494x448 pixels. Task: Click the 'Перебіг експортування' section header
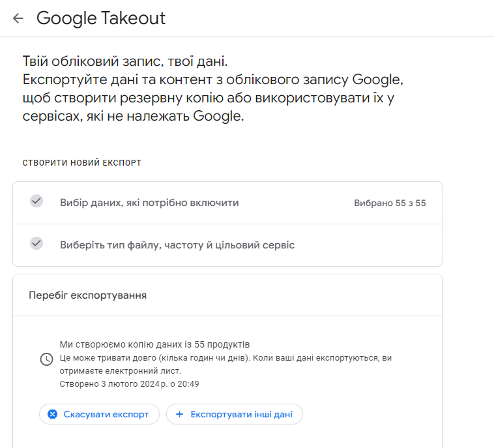[87, 295]
